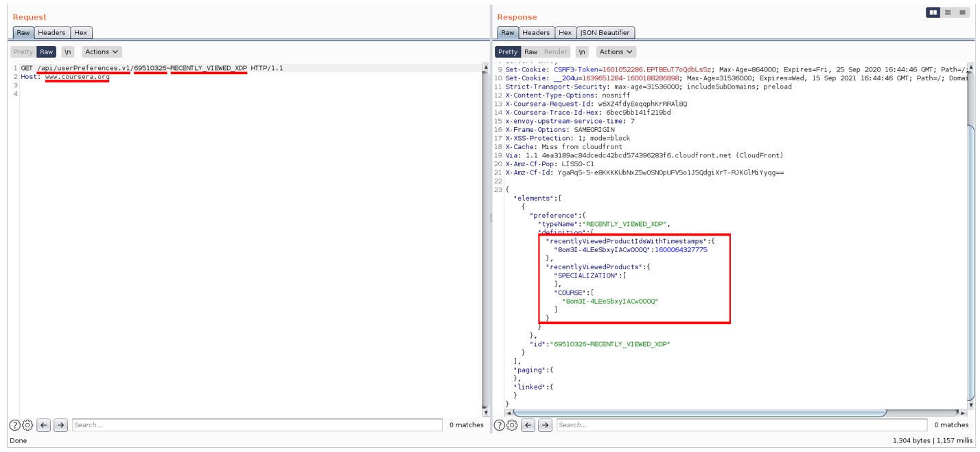Click the response horizontal scrollbar
This screenshot has height=452, width=980.
700,413
